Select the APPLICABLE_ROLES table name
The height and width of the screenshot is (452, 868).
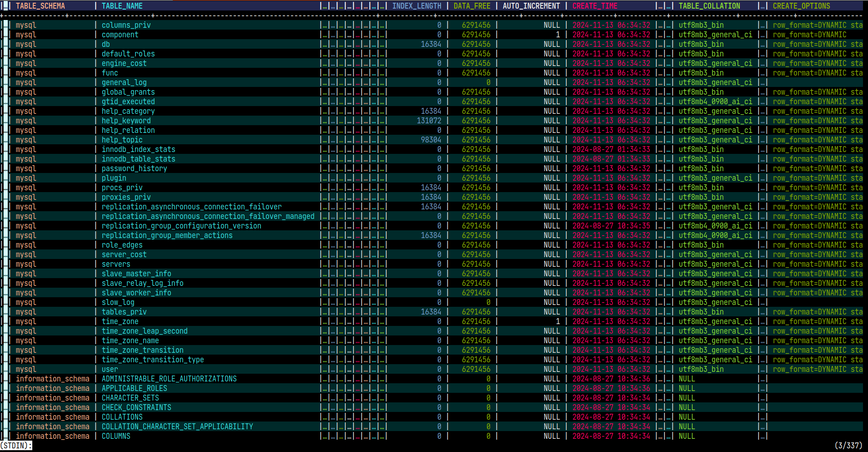click(x=135, y=388)
